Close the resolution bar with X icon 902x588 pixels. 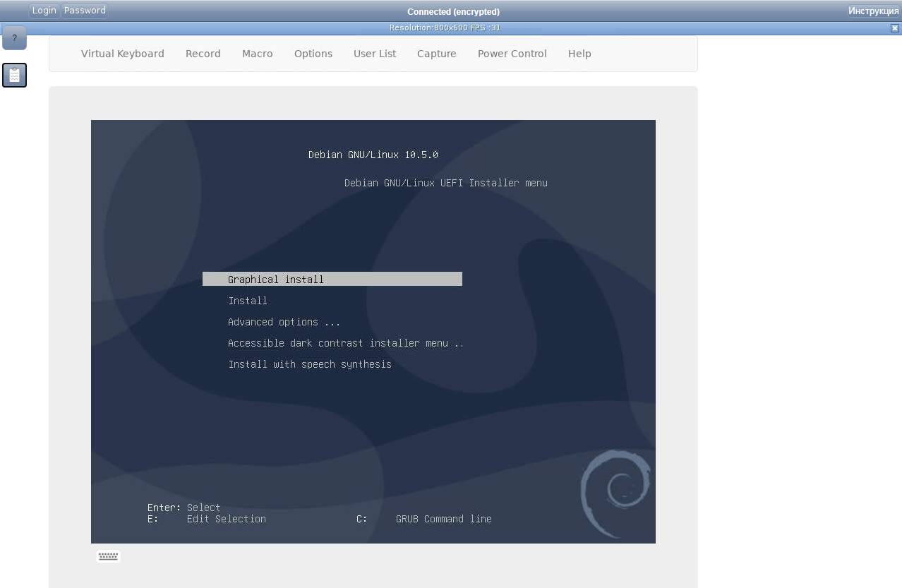point(895,28)
